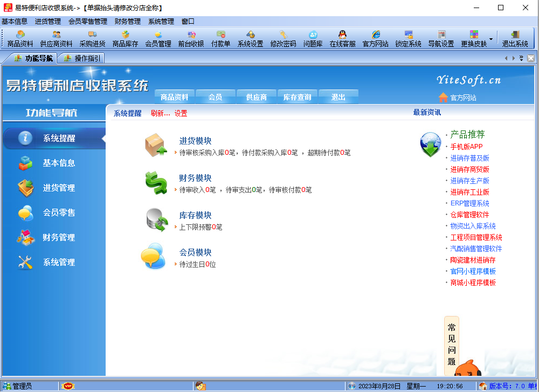Switch to the 操作指引 tab
This screenshot has height=392, width=539.
point(81,58)
